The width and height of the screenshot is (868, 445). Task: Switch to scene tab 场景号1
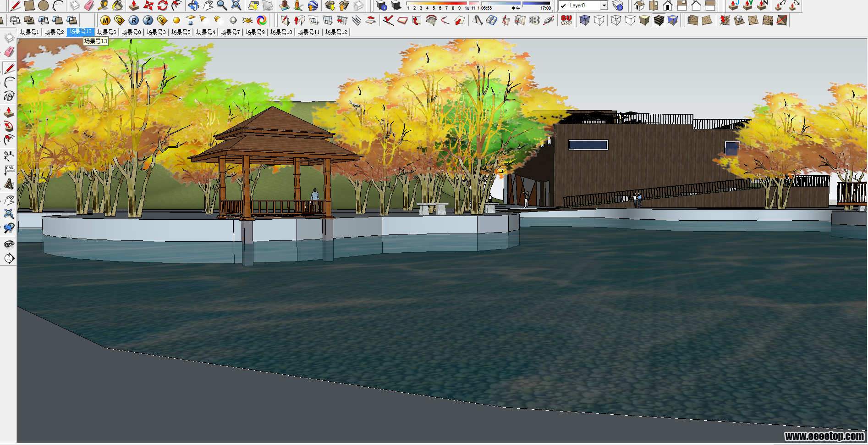[x=29, y=32]
